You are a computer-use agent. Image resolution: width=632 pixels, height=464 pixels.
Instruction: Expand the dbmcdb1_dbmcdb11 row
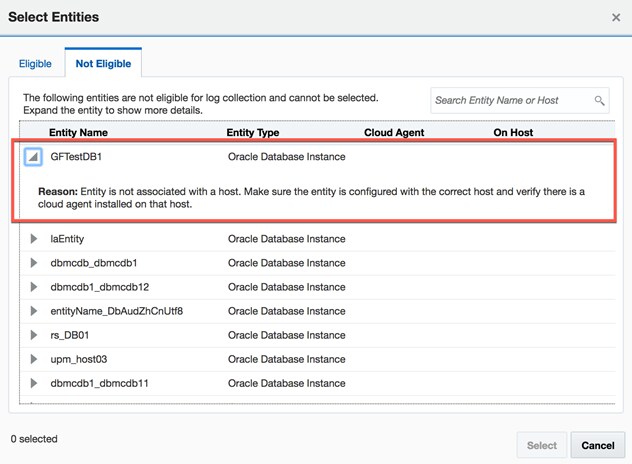[x=34, y=383]
